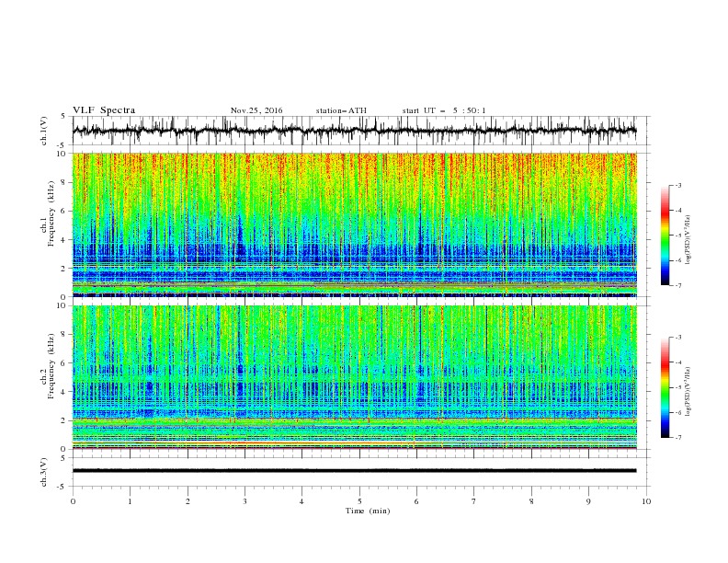Click the "station=ATH" header label
The image size is (728, 563).
(x=341, y=110)
